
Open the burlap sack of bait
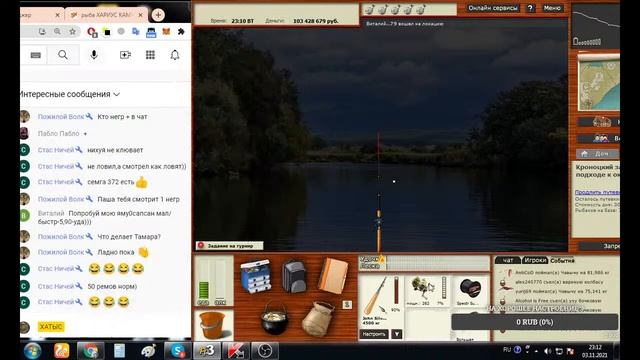[x=318, y=319]
